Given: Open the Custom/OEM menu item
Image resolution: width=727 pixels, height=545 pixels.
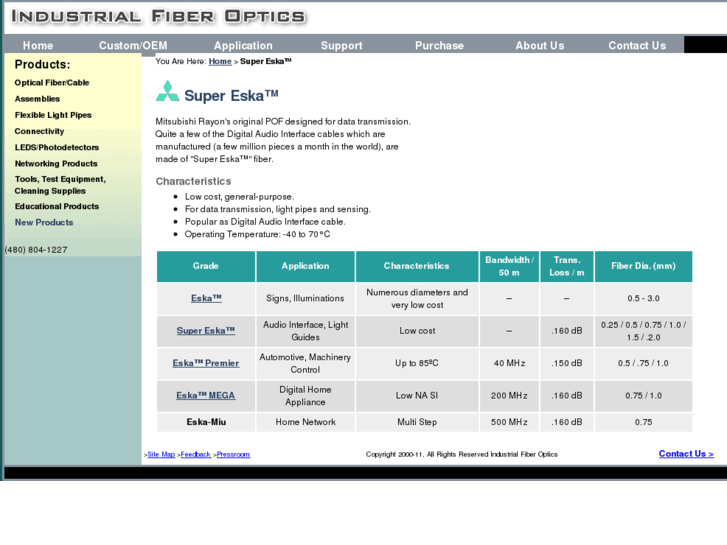Looking at the screenshot, I should click(133, 45).
